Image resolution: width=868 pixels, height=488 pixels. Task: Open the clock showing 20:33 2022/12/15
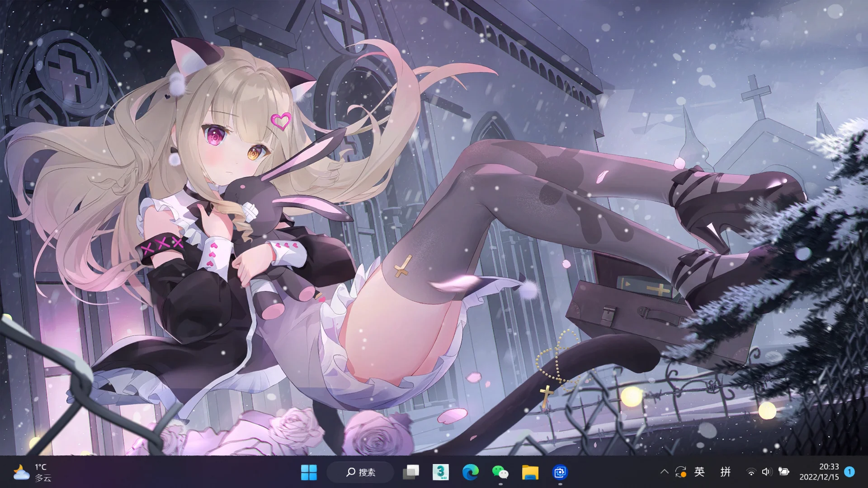(819, 472)
